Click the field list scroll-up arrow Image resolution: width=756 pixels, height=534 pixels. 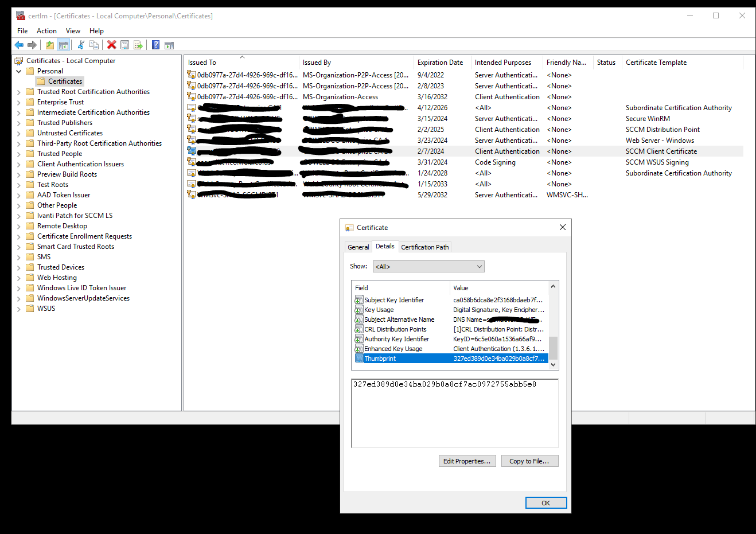point(553,287)
